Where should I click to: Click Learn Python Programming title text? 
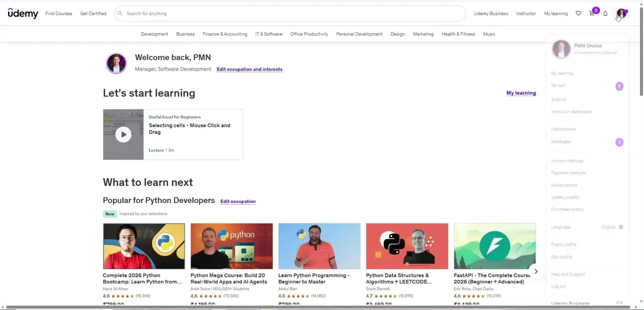314,279
